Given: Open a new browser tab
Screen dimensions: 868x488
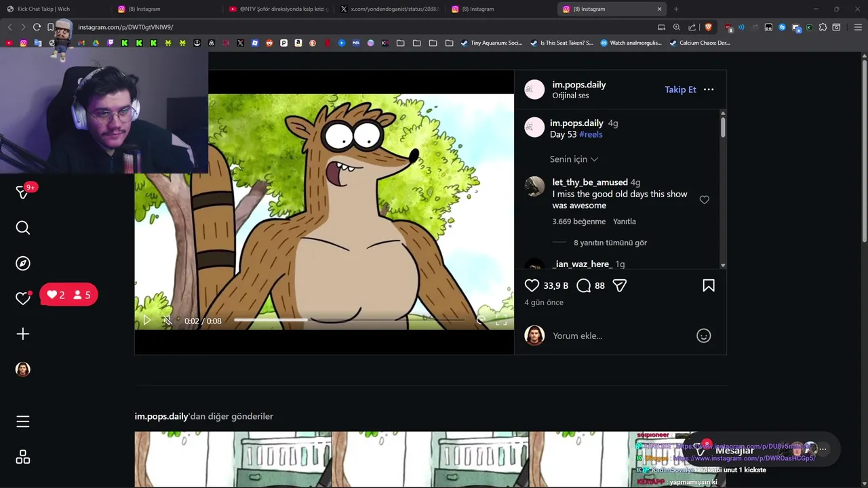Looking at the screenshot, I should point(676,9).
